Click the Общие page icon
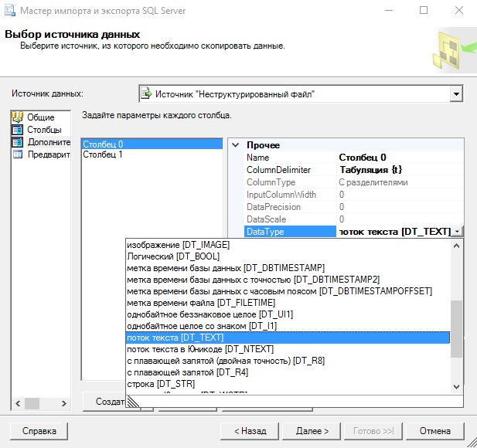The height and width of the screenshot is (448, 477). pos(17,117)
